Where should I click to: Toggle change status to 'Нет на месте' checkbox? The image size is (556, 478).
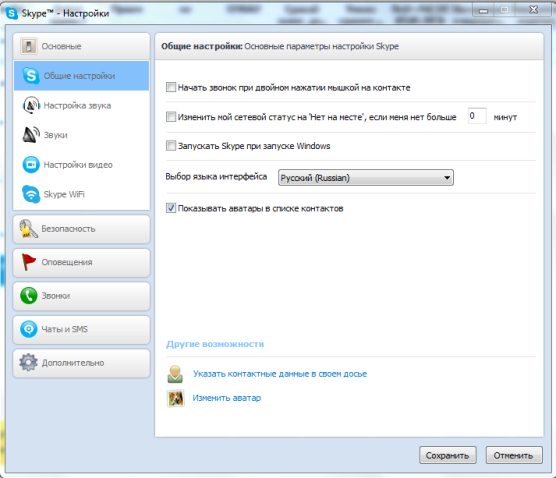[171, 117]
